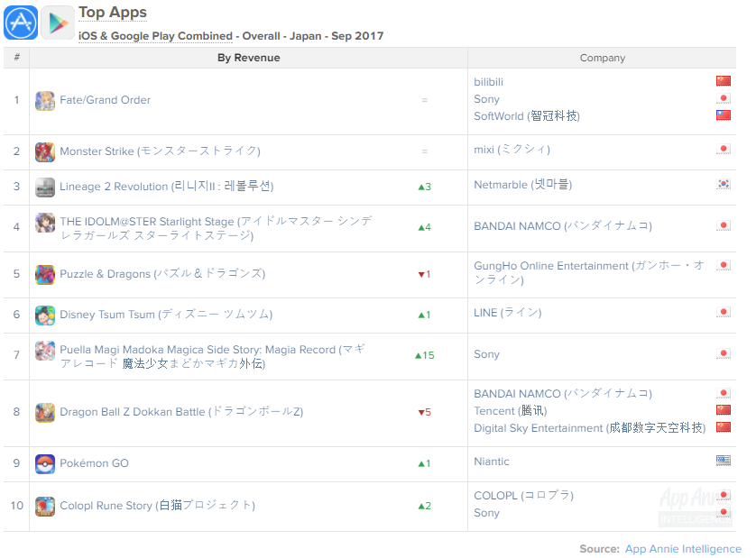
Task: Open the Disney Tsum Tsum title link
Action: click(x=166, y=315)
